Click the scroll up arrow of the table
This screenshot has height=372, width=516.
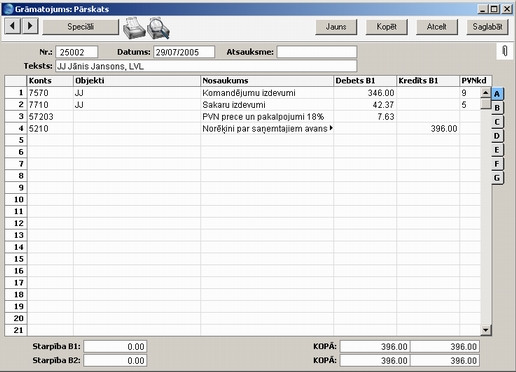tap(486, 92)
